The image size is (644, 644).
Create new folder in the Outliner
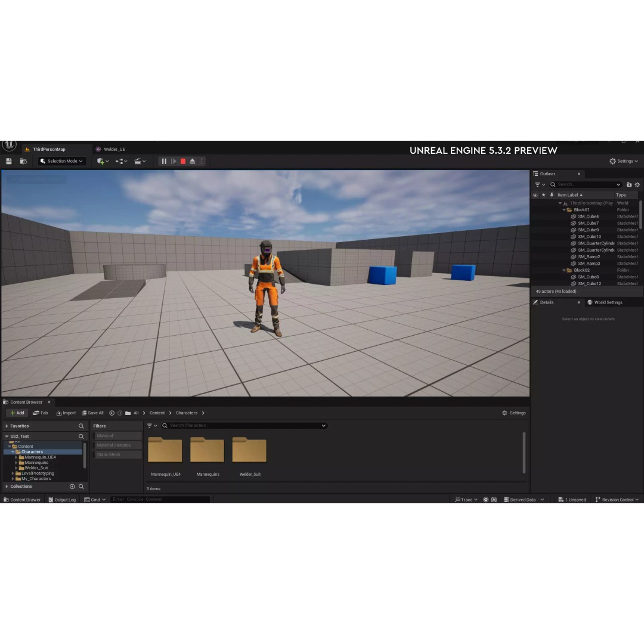(x=629, y=185)
